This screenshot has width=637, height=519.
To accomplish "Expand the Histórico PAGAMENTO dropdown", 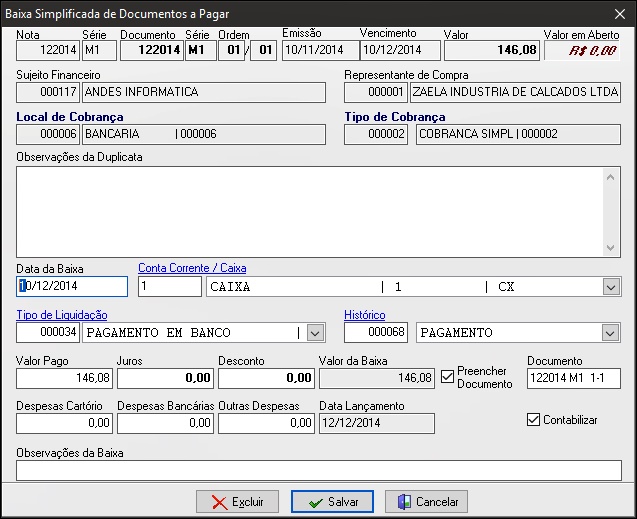I will point(610,333).
